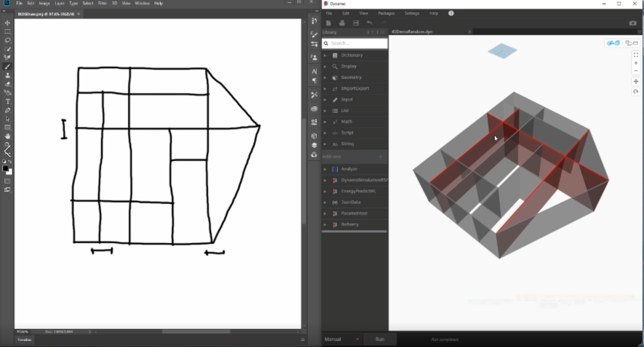The width and height of the screenshot is (644, 347).
Task: Select the Type tool in Photoshop
Action: pyautogui.click(x=8, y=101)
